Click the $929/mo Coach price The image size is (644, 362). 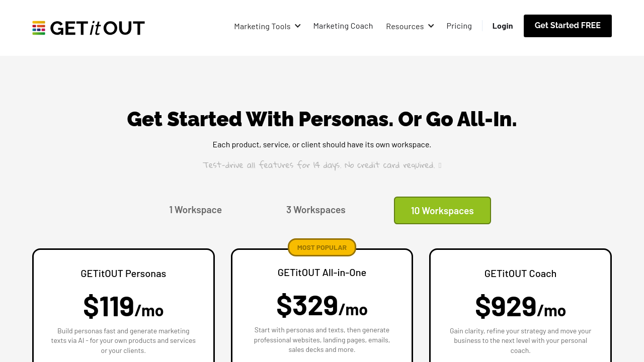tap(520, 306)
